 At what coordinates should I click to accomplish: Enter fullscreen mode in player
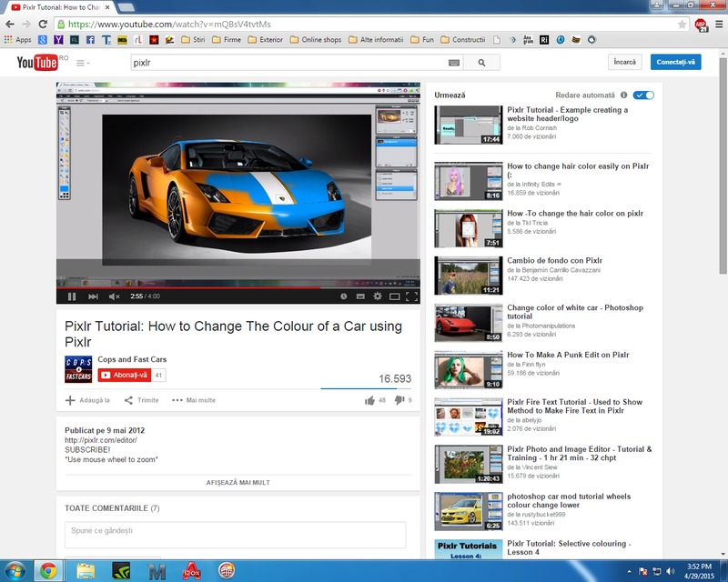pyautogui.click(x=411, y=296)
